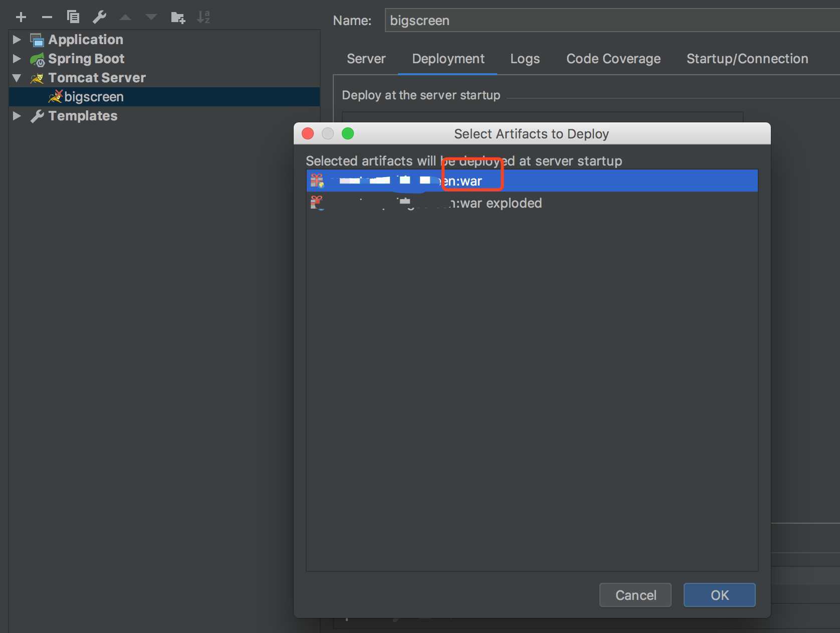Expand the Templates node

(x=17, y=116)
